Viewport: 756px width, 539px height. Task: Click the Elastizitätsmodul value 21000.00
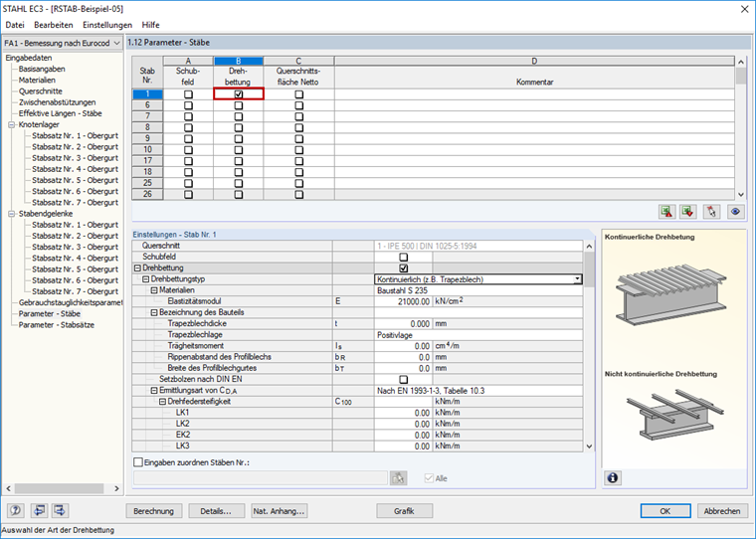tap(403, 301)
